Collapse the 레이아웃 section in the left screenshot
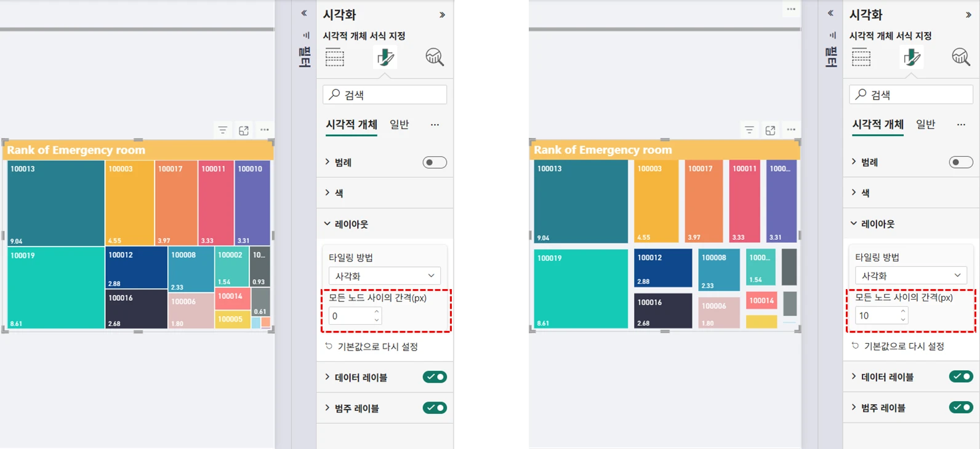The width and height of the screenshot is (980, 449). [351, 224]
